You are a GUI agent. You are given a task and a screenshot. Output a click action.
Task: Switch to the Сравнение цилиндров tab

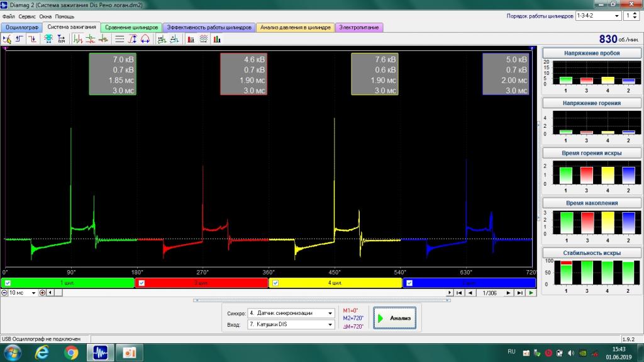[131, 28]
